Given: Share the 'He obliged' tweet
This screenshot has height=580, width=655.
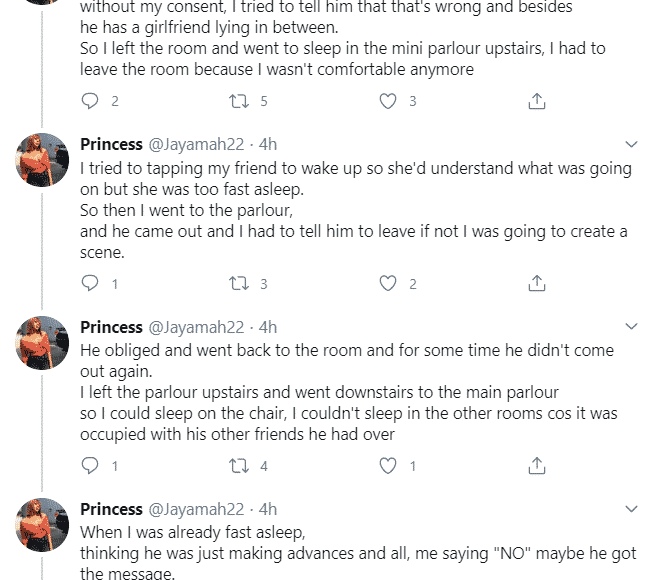Looking at the screenshot, I should click(536, 466).
